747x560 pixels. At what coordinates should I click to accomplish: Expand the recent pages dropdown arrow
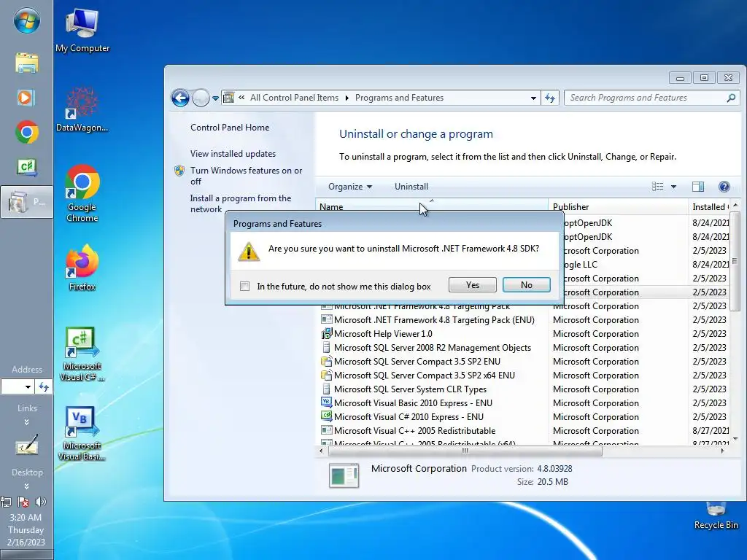[x=215, y=98]
